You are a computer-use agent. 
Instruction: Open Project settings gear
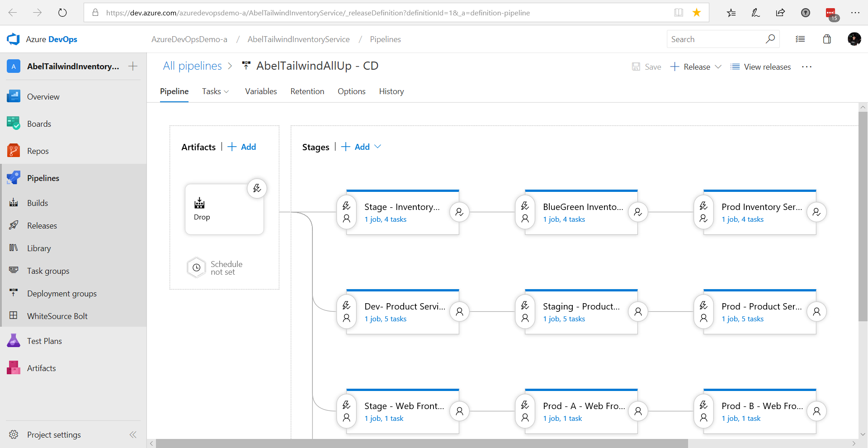pyautogui.click(x=14, y=434)
